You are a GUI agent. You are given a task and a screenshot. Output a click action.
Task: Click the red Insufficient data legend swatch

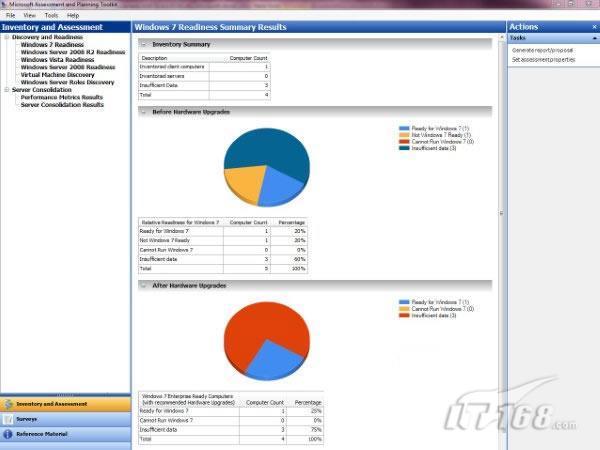tap(404, 315)
